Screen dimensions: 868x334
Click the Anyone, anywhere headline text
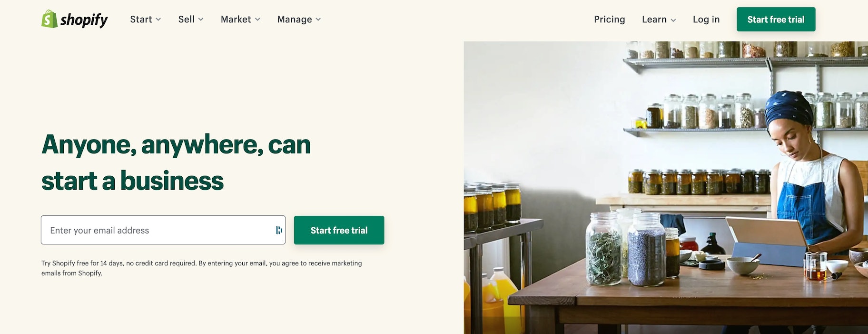pyautogui.click(x=176, y=162)
